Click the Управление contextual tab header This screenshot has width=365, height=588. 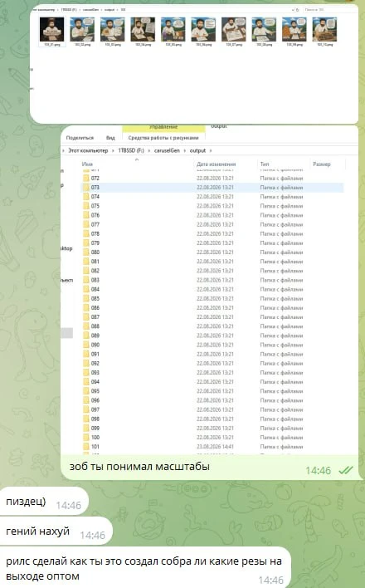click(163, 128)
